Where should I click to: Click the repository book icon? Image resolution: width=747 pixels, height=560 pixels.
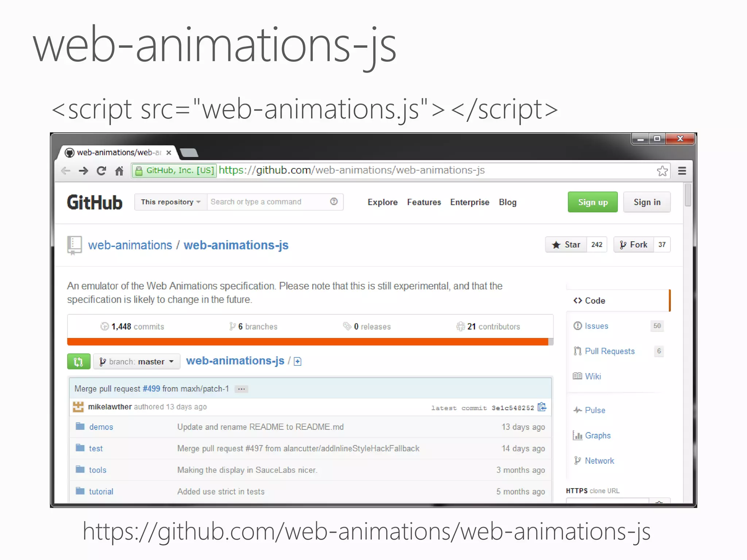coord(74,245)
